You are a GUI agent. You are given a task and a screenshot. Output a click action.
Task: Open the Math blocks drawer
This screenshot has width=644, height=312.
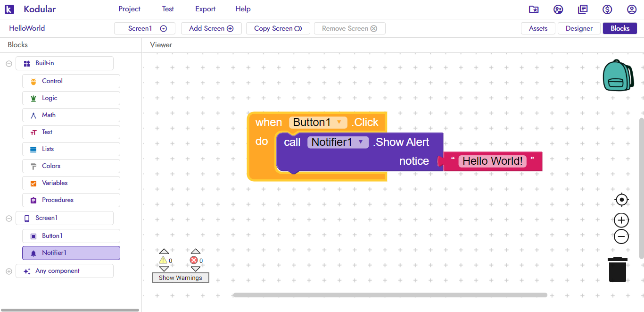[71, 115]
